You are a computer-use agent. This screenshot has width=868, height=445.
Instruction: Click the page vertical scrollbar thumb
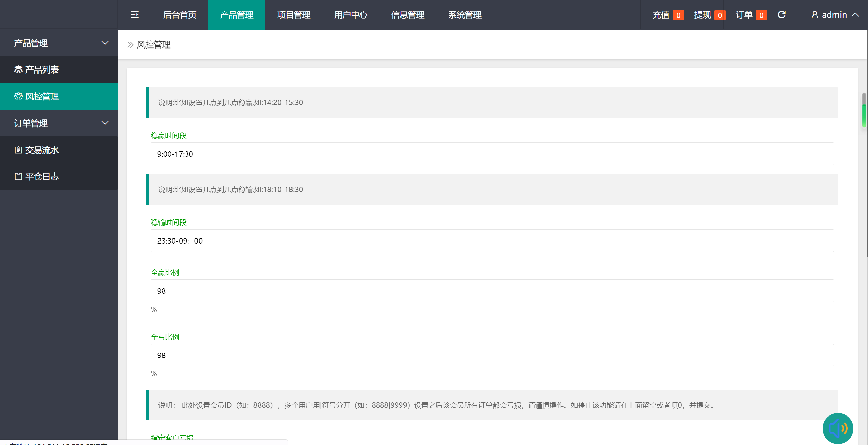coord(864,110)
